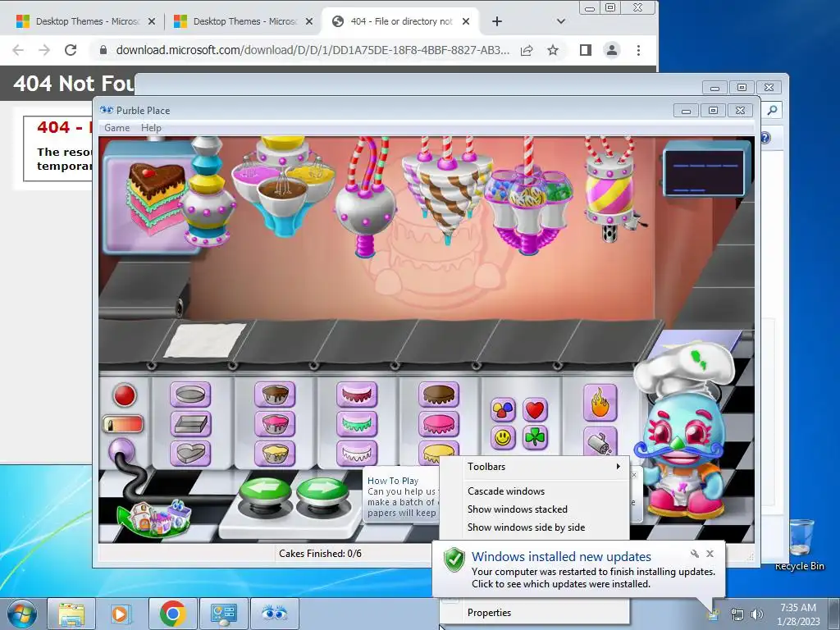Image resolution: width=840 pixels, height=630 pixels.
Task: Close the updates notification balloon
Action: click(710, 554)
